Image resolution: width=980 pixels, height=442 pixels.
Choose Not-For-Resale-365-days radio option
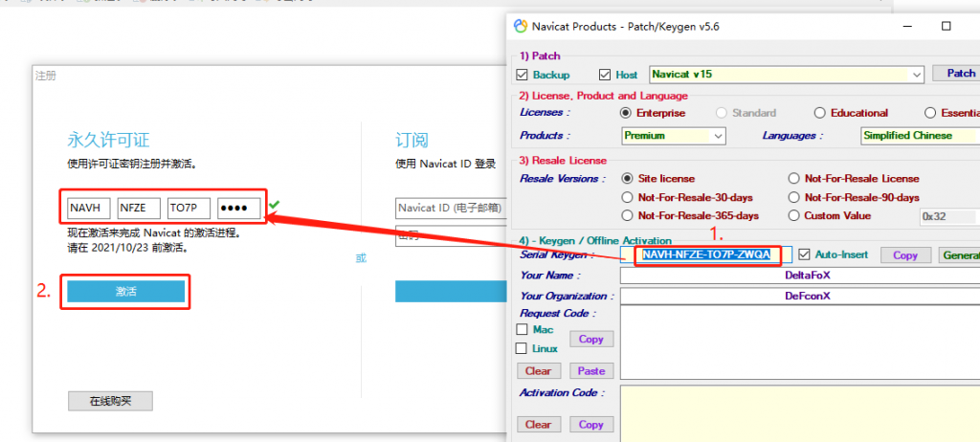628,215
